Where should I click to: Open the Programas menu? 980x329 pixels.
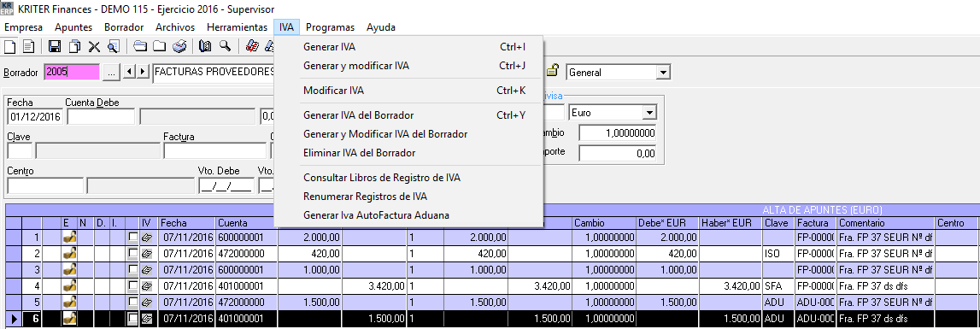(x=330, y=26)
